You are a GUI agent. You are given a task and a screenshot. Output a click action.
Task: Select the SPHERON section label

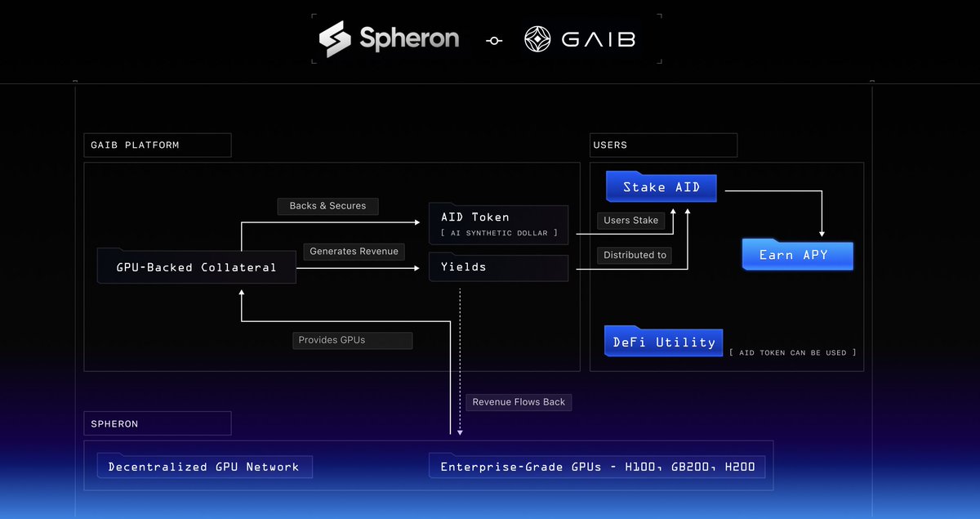[x=158, y=423]
